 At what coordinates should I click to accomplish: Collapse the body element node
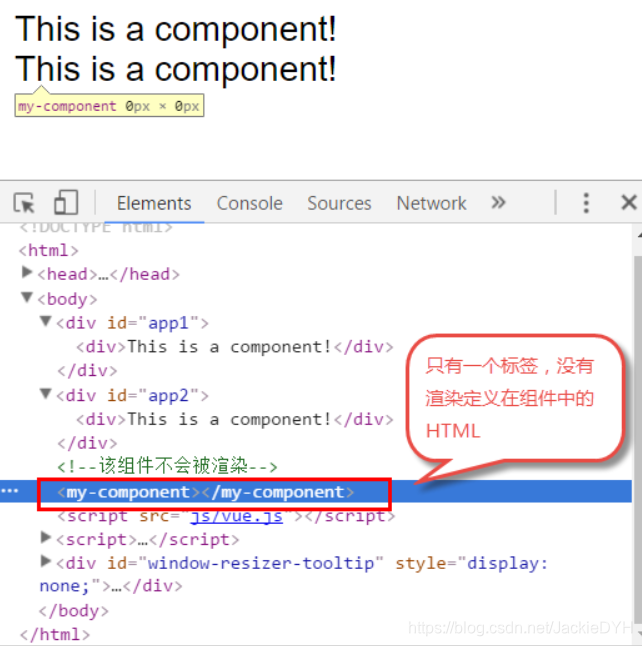[x=27, y=297]
